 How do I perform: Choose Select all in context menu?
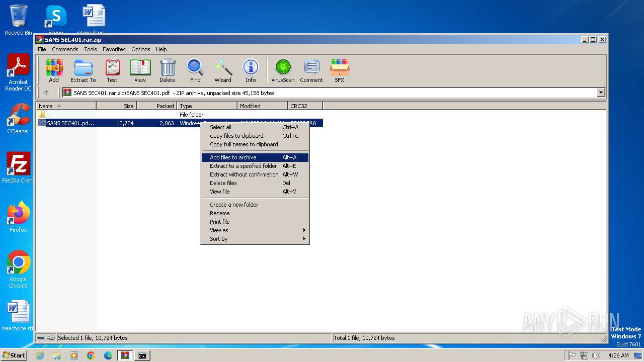[255, 127]
